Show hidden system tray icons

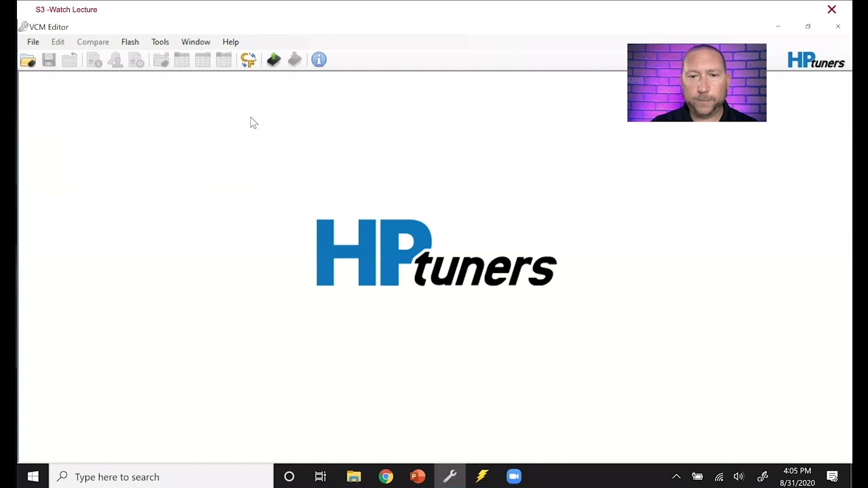[x=676, y=476]
